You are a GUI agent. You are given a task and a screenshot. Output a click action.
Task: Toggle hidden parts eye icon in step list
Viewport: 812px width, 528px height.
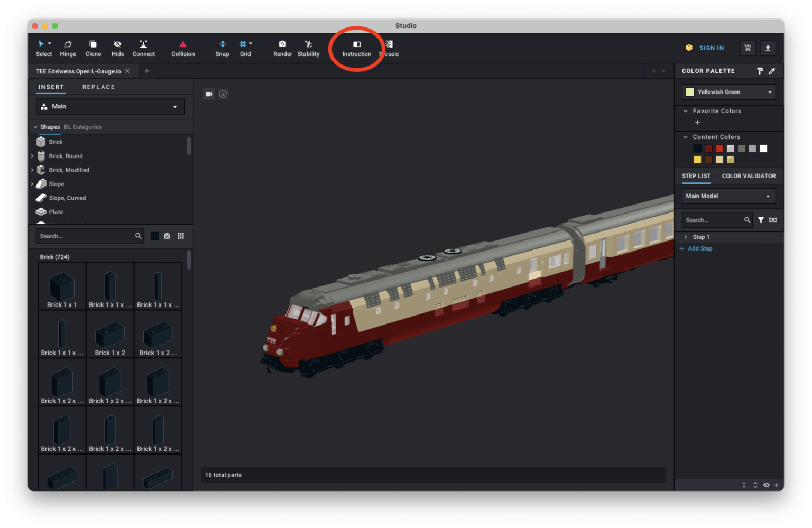point(766,485)
